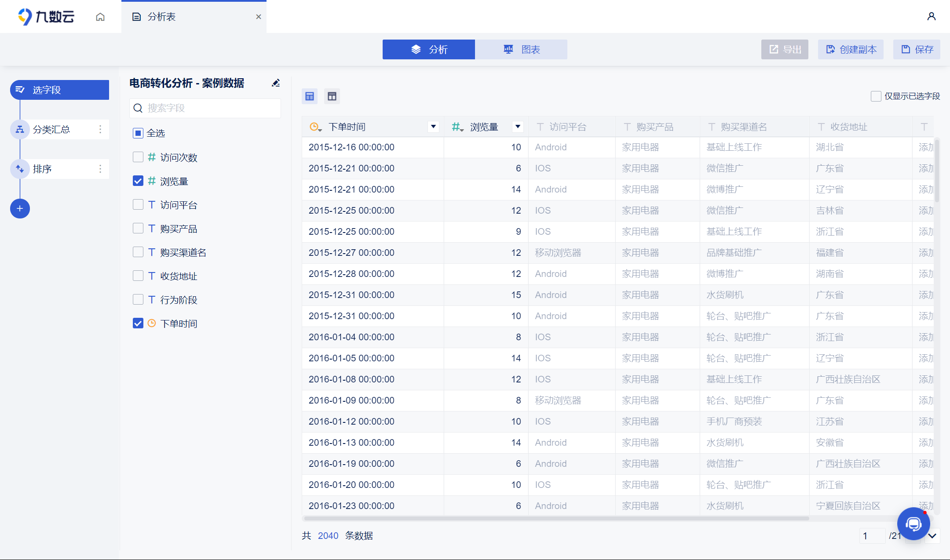Click the home icon
Viewport: 950px width, 560px height.
[100, 17]
